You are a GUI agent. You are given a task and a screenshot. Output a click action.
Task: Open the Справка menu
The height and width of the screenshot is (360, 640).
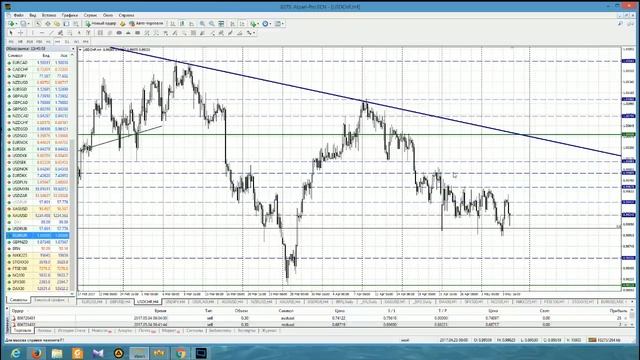(127, 15)
